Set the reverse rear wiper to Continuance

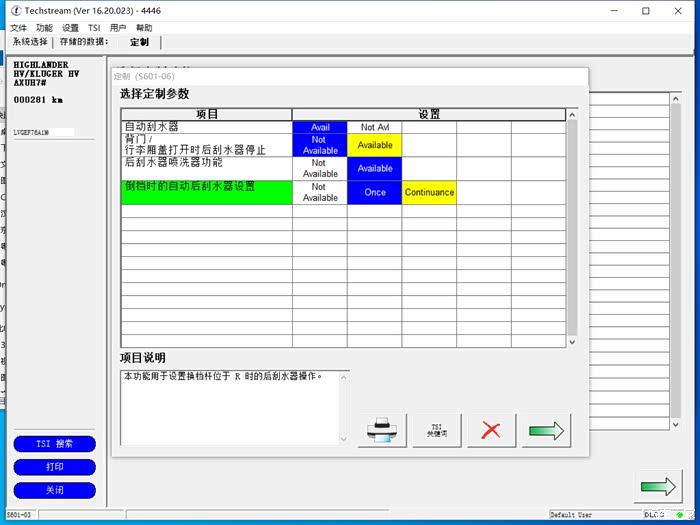point(429,192)
